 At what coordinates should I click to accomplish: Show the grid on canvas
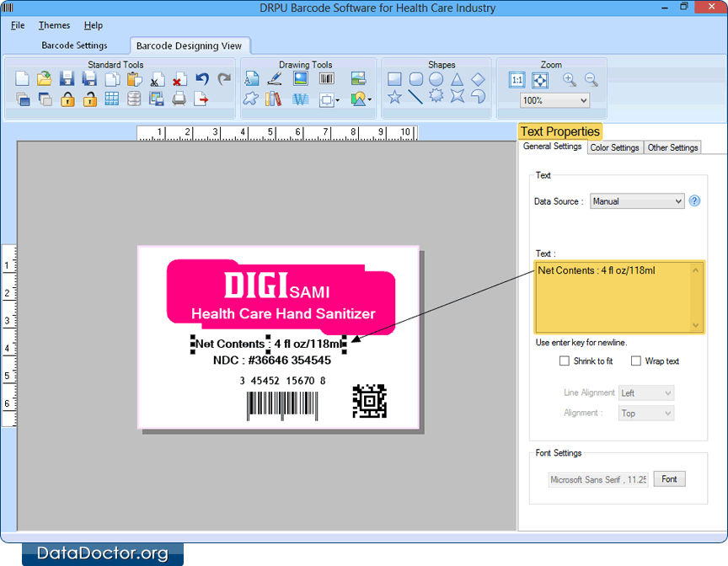click(112, 99)
